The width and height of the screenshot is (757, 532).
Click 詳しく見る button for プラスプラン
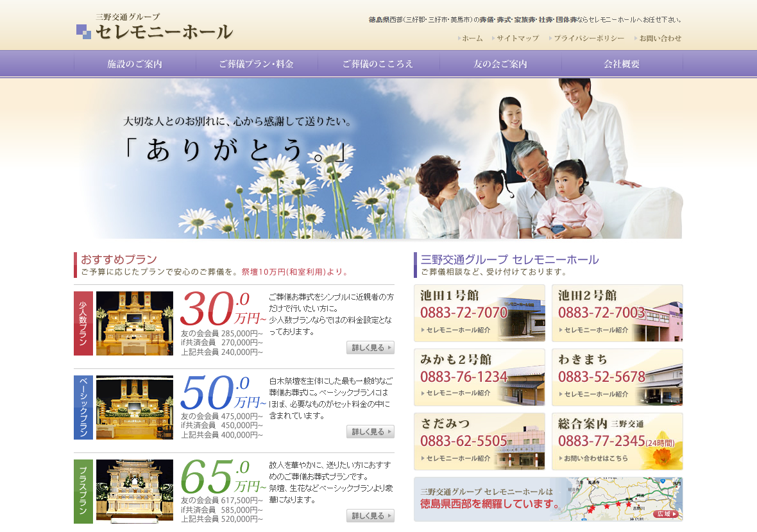click(x=370, y=516)
